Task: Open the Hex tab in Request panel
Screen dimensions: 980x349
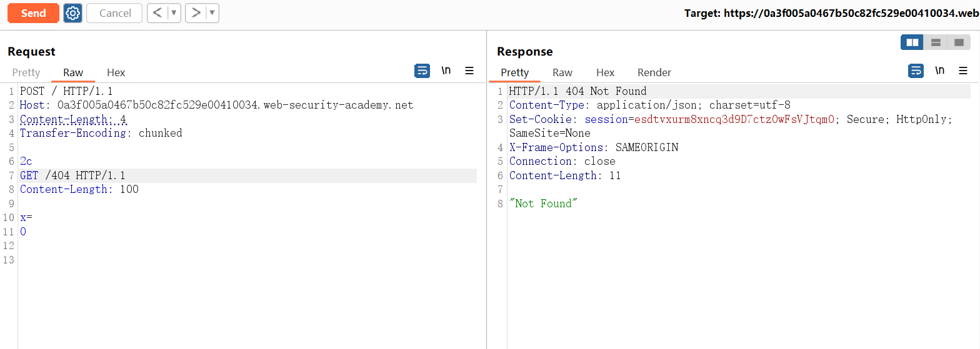Action: click(116, 72)
